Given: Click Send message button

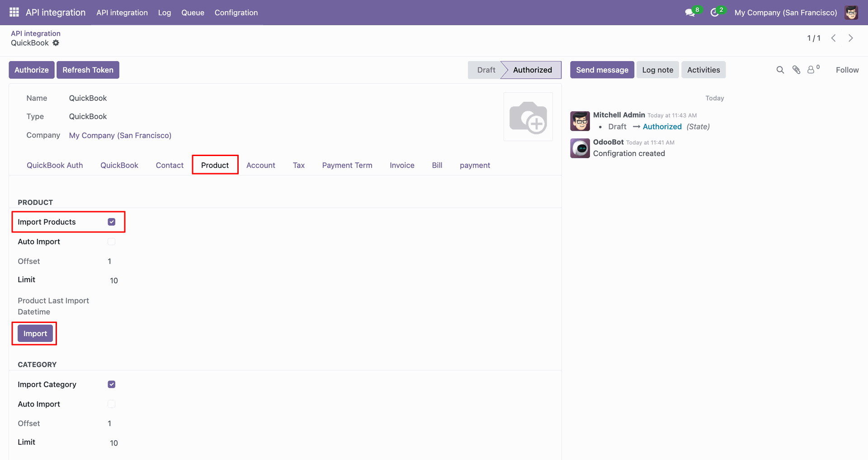Looking at the screenshot, I should [x=602, y=70].
